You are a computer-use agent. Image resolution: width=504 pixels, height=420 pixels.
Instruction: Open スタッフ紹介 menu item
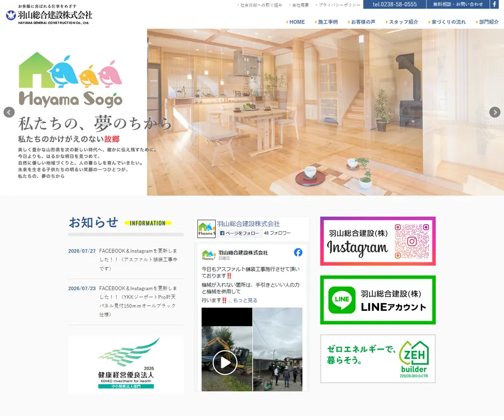(402, 22)
